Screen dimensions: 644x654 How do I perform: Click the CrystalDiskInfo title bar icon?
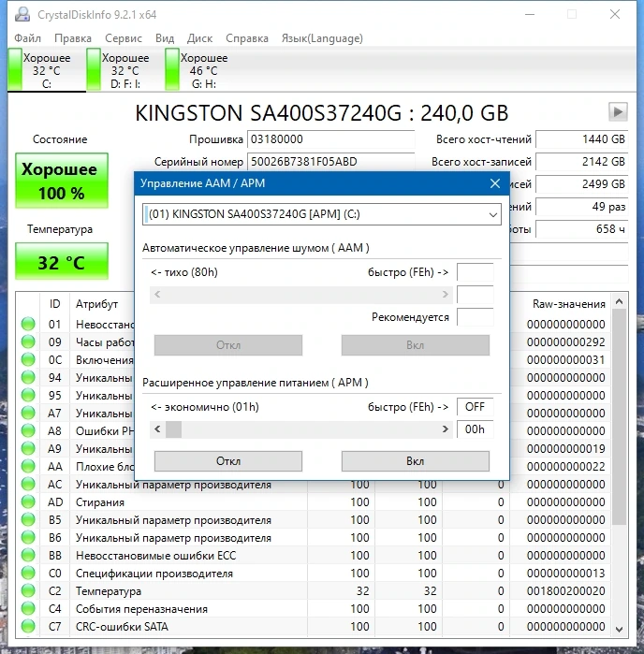pyautogui.click(x=22, y=15)
